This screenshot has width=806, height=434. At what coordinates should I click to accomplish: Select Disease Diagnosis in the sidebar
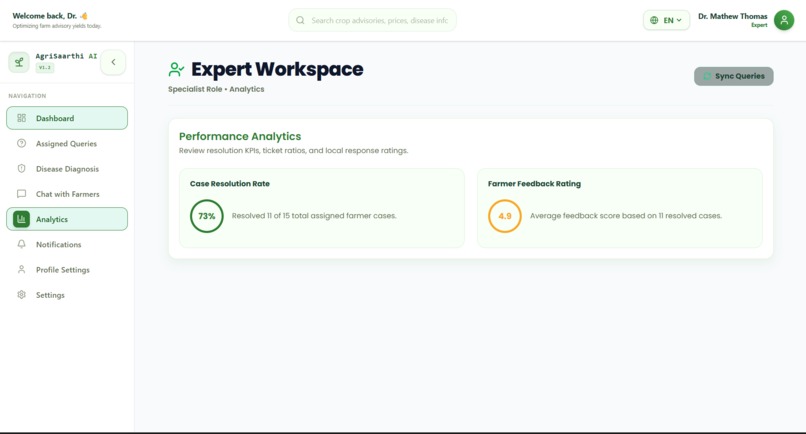tap(67, 169)
